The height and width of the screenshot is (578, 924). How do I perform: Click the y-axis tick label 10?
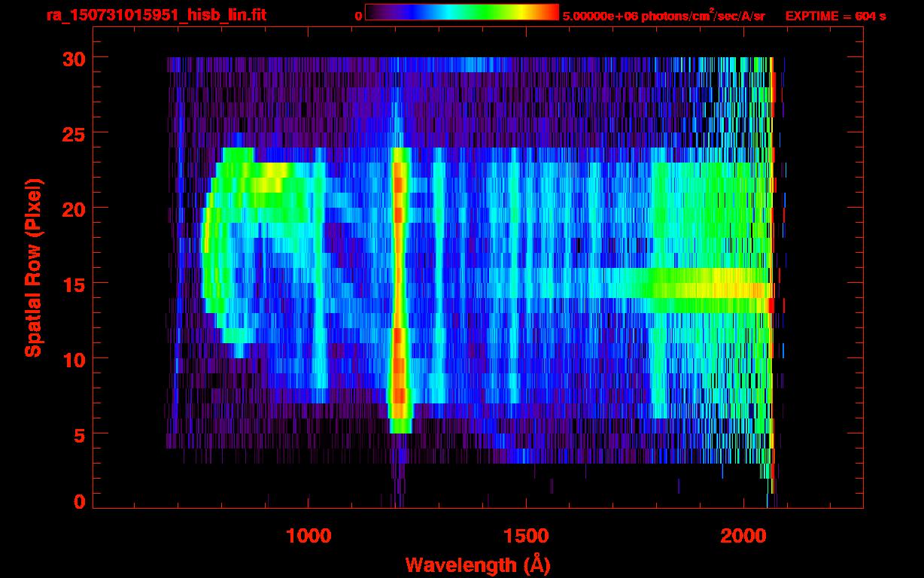[73, 358]
